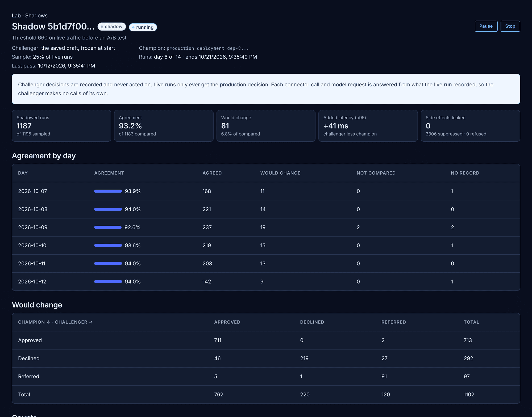
Task: Select the Would change 81 card
Action: point(266,126)
